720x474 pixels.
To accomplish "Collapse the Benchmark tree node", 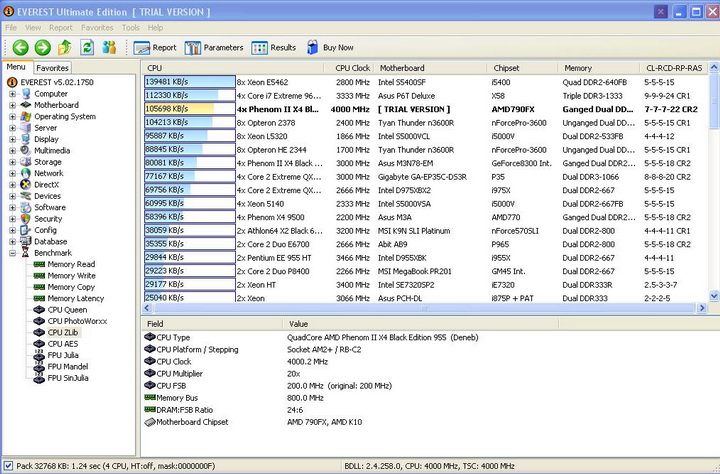I will point(12,253).
